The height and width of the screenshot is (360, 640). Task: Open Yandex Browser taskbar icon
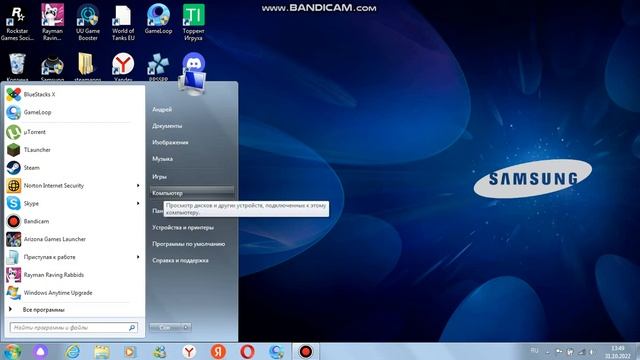[x=189, y=351]
